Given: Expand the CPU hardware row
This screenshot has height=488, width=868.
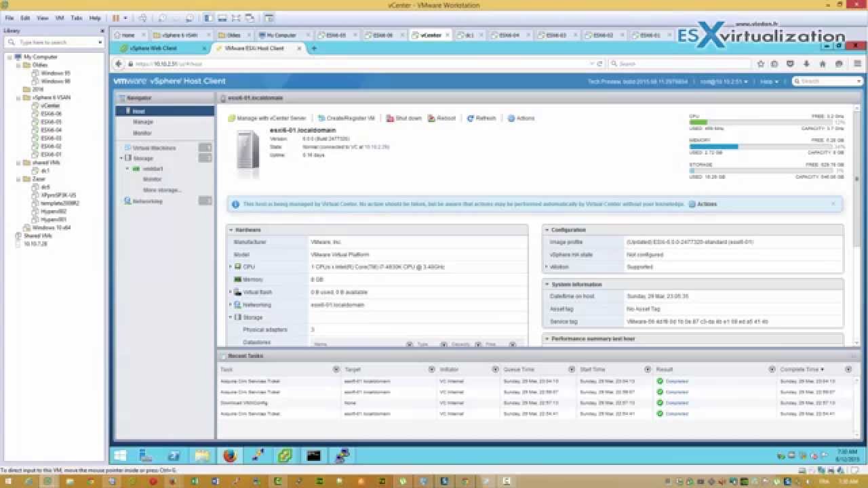Looking at the screenshot, I should point(231,267).
